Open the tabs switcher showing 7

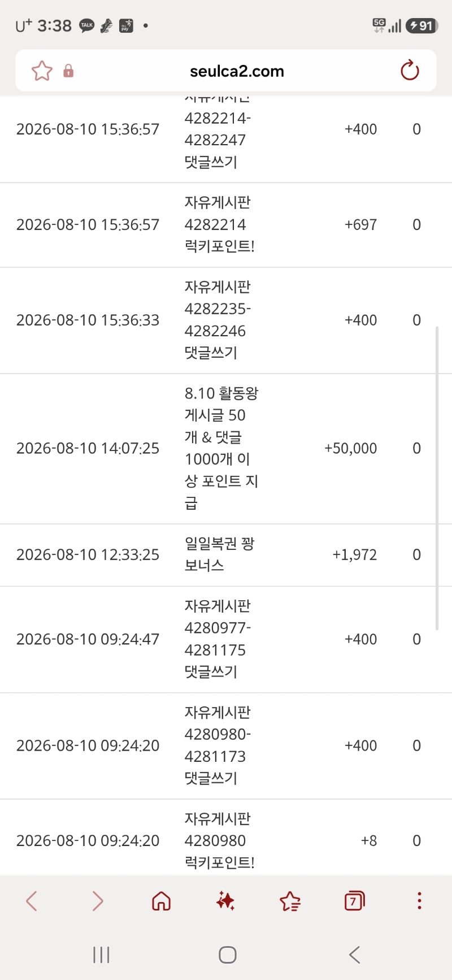[354, 901]
